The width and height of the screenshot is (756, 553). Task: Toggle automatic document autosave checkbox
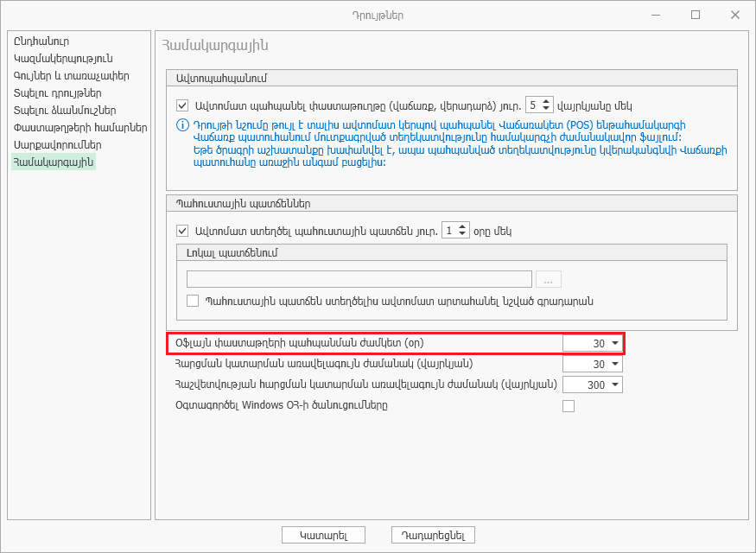[182, 106]
